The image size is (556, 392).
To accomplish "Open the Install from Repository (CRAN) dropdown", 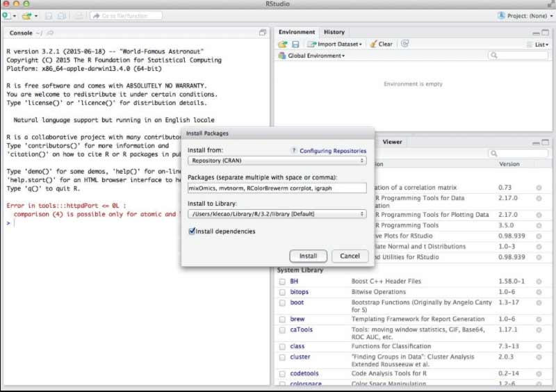I will coord(277,161).
